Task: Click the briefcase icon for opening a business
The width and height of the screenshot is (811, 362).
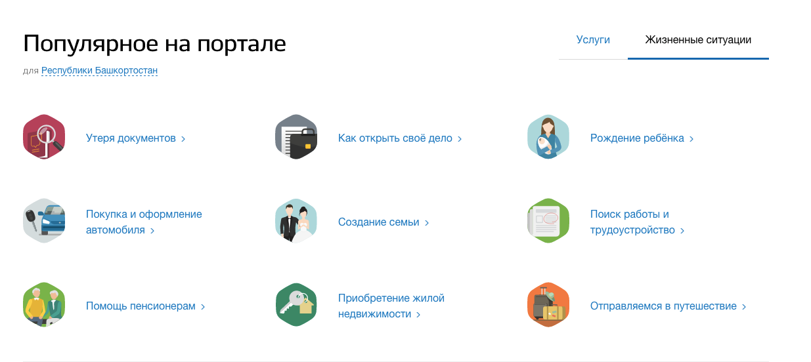Action: 296,137
